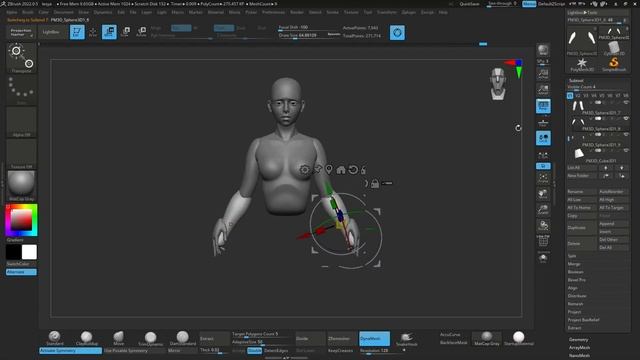Expand the Merge section

pyautogui.click(x=573, y=264)
